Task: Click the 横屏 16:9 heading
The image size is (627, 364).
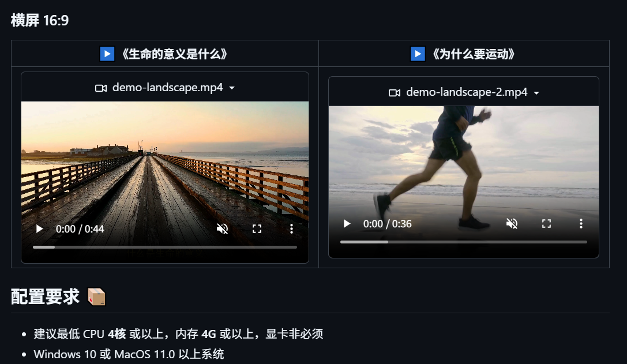Action: (x=40, y=21)
